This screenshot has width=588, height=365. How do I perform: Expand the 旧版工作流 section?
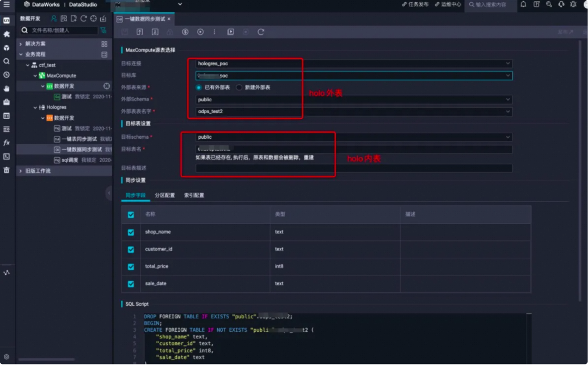tap(21, 171)
